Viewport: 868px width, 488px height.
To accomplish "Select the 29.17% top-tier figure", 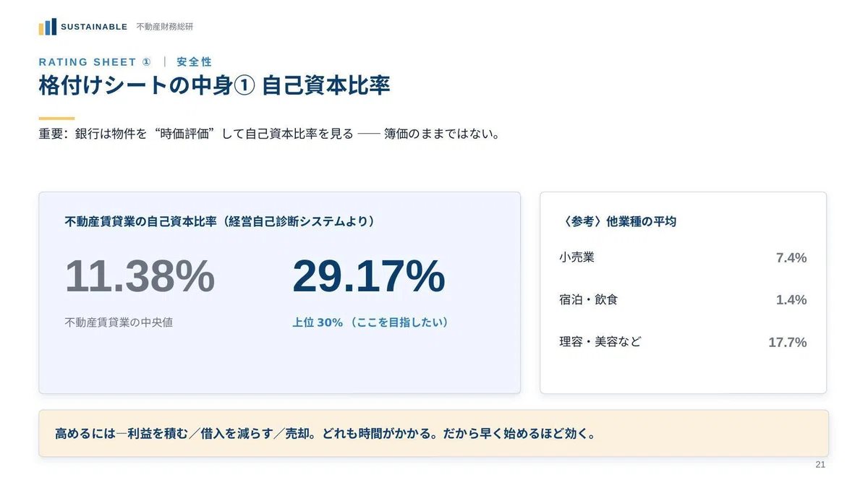I will tap(369, 276).
